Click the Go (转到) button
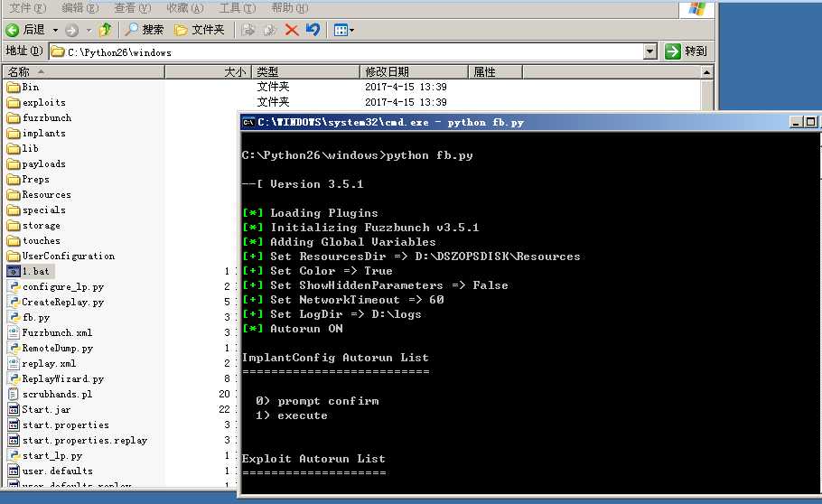 tap(686, 51)
